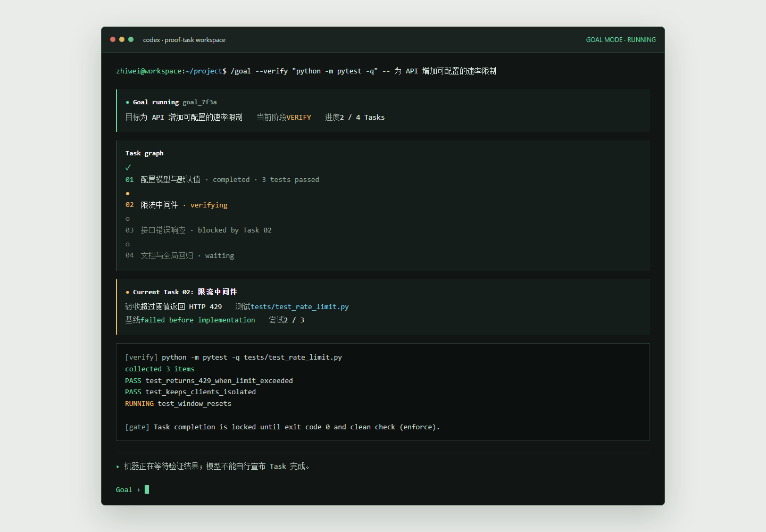
Task: Click the text HTTP 429
Action: (205, 307)
